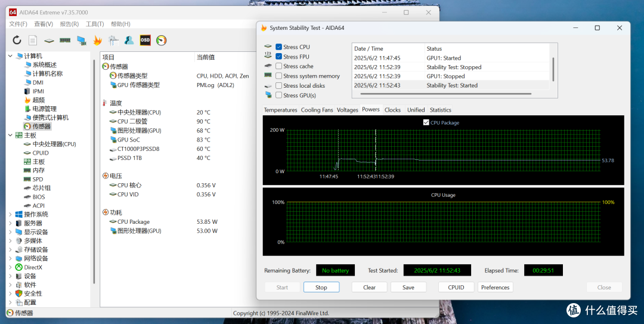Collapse the 主板 tree node
Viewport: 644px width, 324px height.
pos(10,135)
